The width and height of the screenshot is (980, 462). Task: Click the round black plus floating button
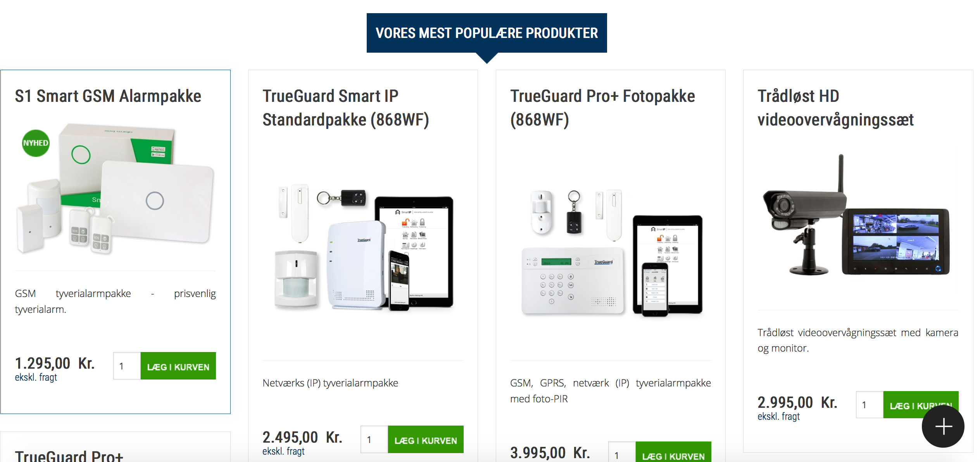click(x=943, y=426)
